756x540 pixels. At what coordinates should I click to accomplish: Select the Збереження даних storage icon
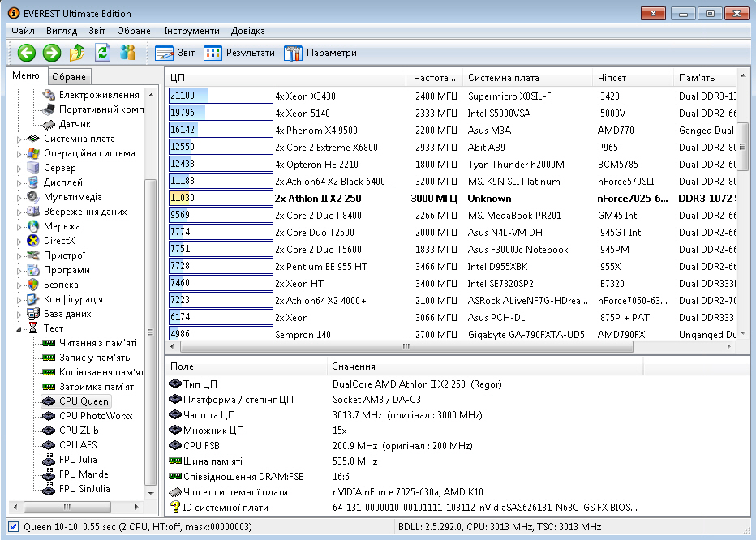tap(32, 212)
